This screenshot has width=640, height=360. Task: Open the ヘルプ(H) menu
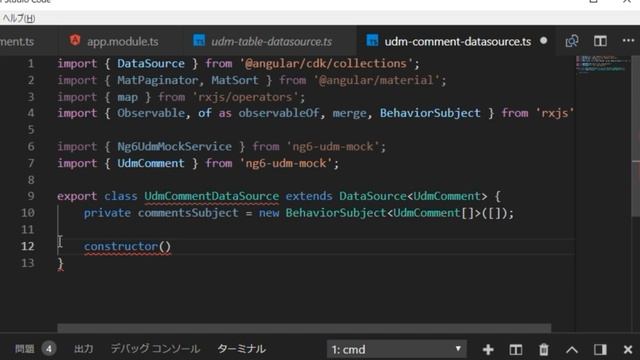point(19,18)
